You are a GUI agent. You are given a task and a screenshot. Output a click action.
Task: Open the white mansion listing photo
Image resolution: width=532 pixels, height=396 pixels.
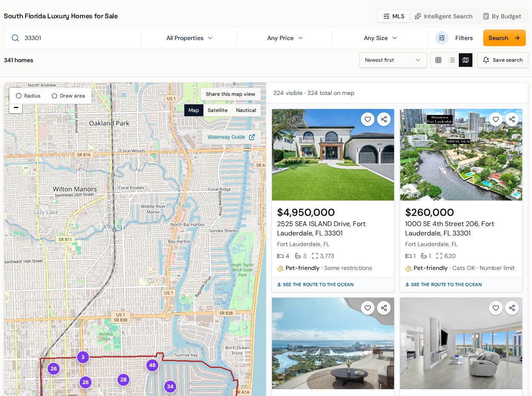tap(333, 155)
